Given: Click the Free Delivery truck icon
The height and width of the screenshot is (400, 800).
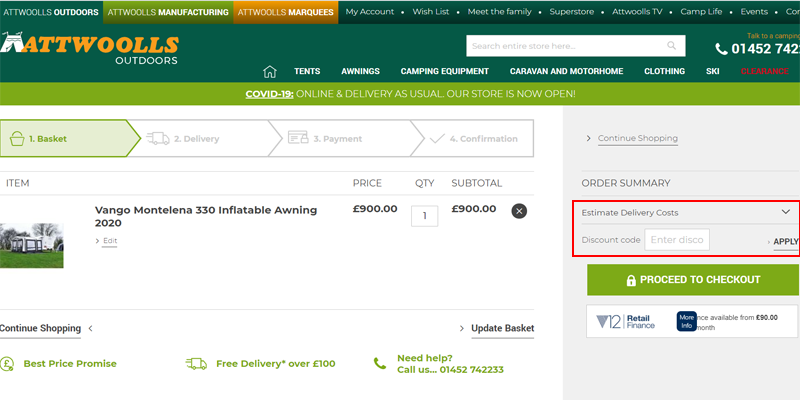Looking at the screenshot, I should (196, 363).
